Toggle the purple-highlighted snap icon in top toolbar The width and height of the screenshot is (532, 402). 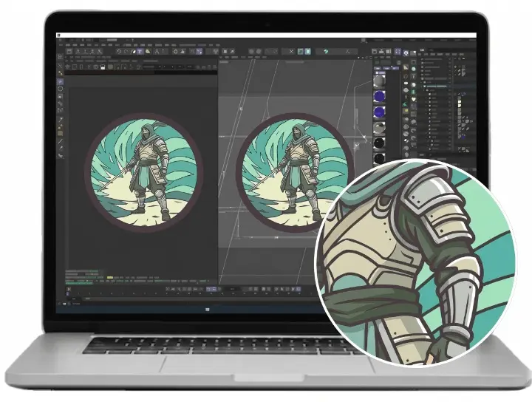tap(199, 52)
